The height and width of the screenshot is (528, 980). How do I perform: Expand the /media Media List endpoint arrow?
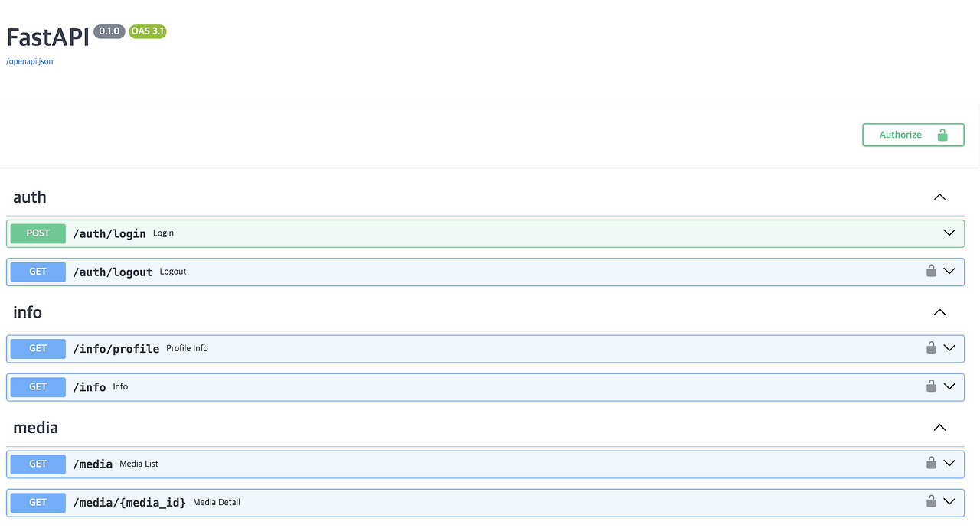pyautogui.click(x=949, y=463)
